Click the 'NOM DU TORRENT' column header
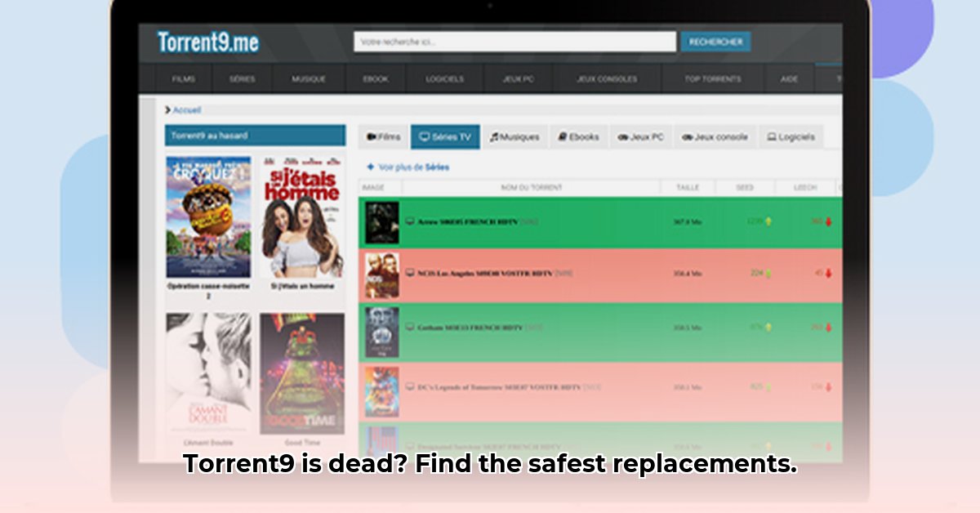The height and width of the screenshot is (513, 980). pos(531,187)
